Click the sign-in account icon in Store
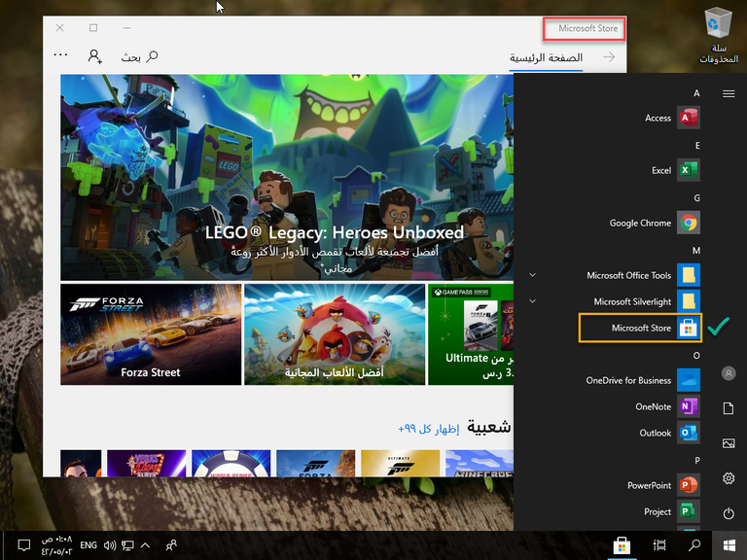Viewport: 747px width, 560px height. click(x=94, y=56)
